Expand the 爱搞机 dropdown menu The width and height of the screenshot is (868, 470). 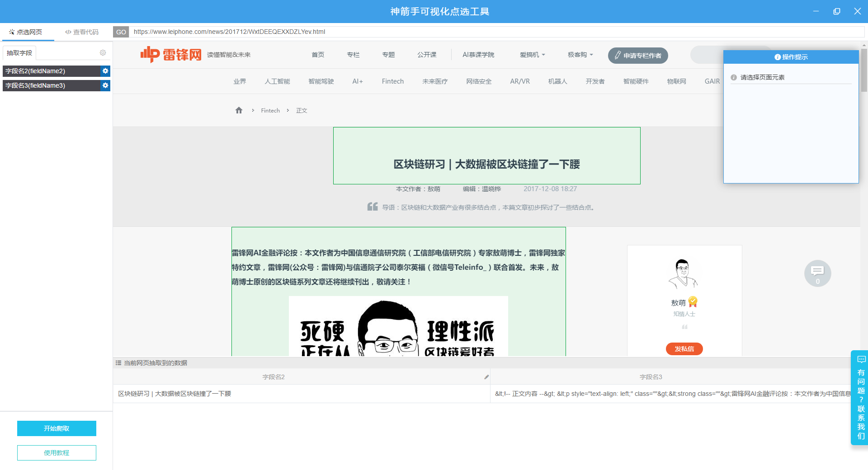tap(532, 55)
